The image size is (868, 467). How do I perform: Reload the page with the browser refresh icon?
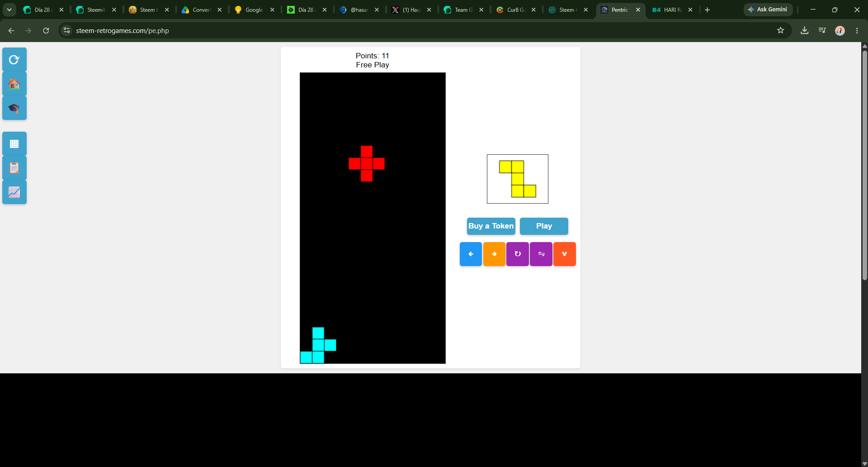click(x=46, y=30)
